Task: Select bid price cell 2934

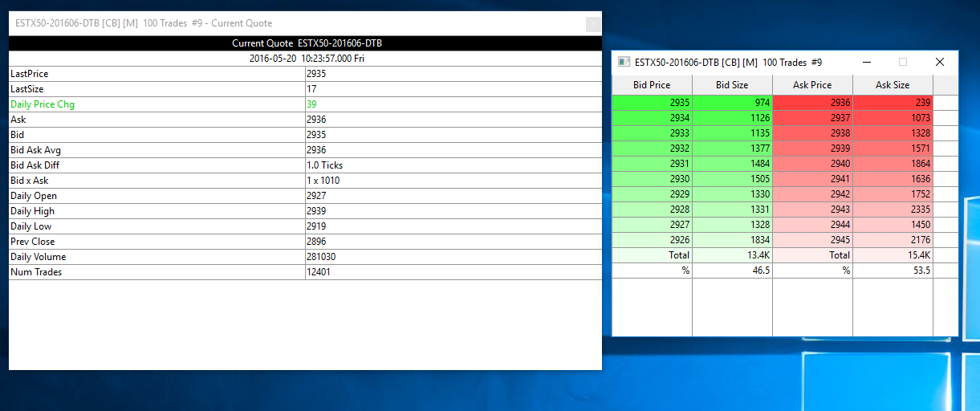Action: pyautogui.click(x=652, y=118)
